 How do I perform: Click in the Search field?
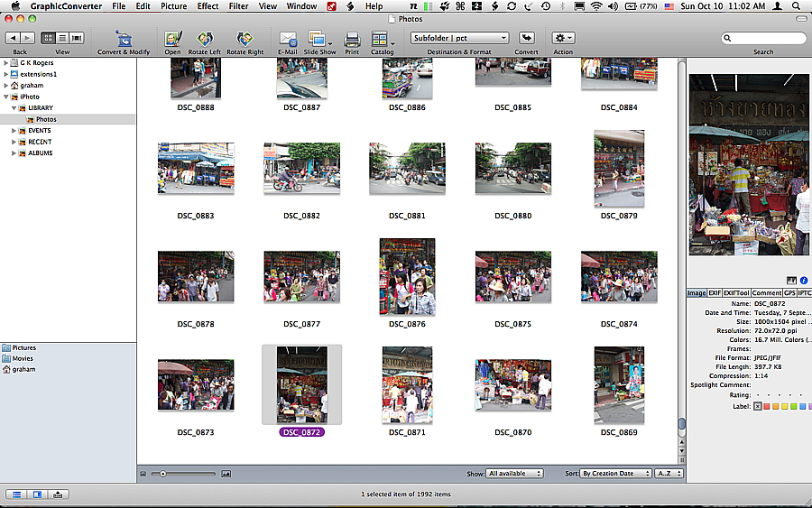[x=764, y=38]
